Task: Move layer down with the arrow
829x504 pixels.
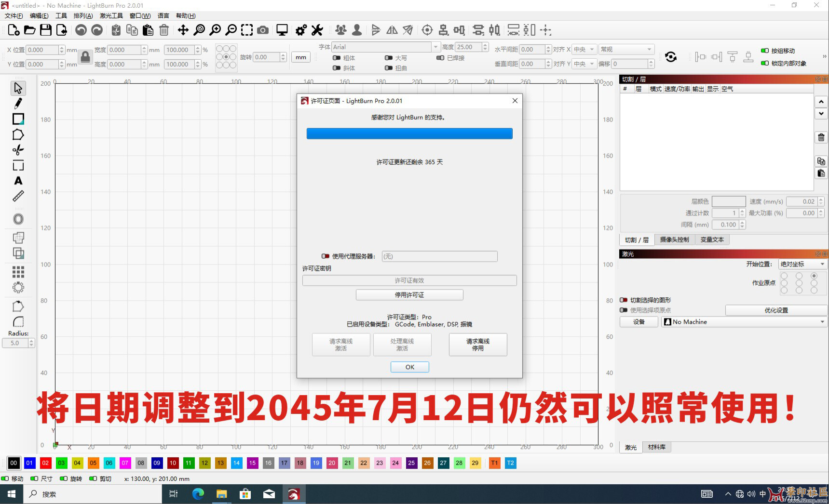Action: click(821, 114)
